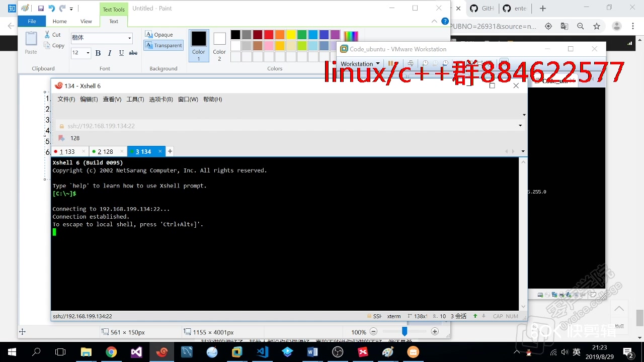Click the Paint zoom slider handle
This screenshot has width=644, height=362.
(x=404, y=331)
